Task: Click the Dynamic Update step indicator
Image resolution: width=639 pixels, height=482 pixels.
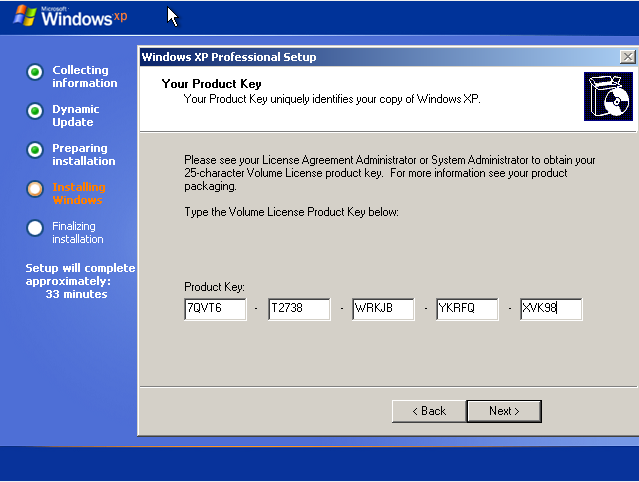Action: pyautogui.click(x=35, y=111)
